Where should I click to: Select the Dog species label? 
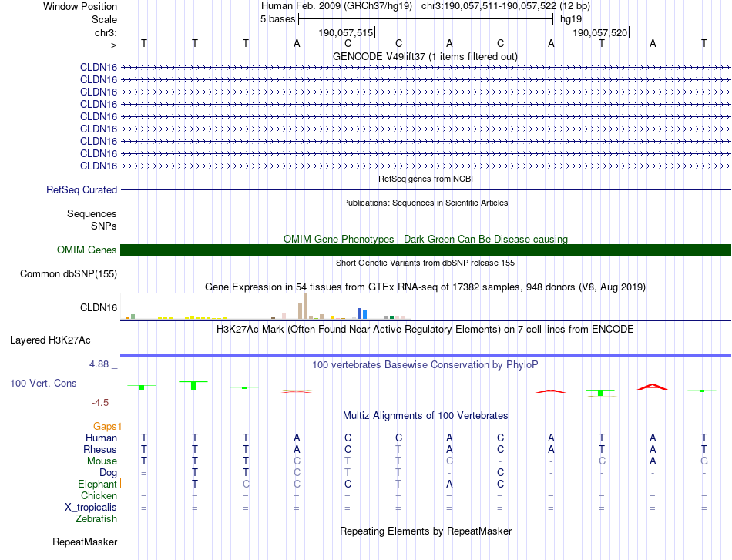(x=109, y=473)
